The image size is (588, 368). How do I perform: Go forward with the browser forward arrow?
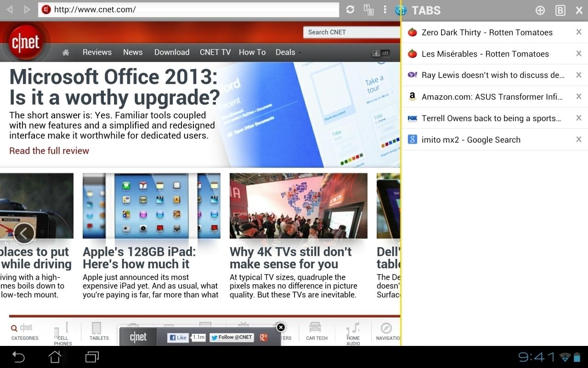coord(27,9)
